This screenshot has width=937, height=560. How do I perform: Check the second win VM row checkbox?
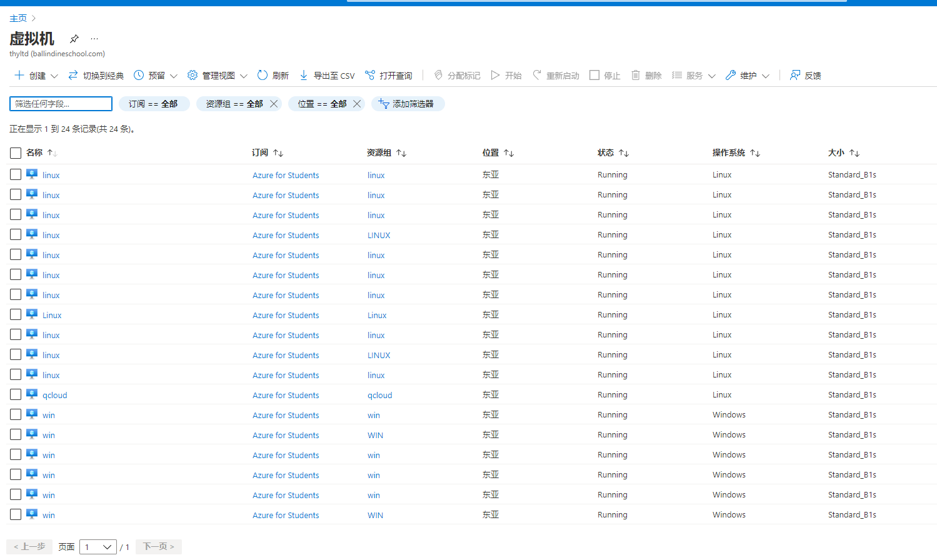[x=16, y=434]
